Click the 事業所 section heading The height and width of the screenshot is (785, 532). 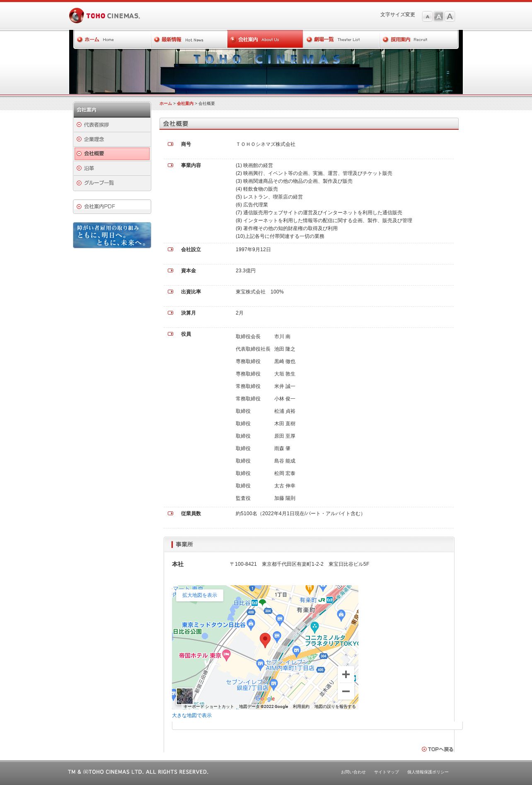click(x=184, y=544)
